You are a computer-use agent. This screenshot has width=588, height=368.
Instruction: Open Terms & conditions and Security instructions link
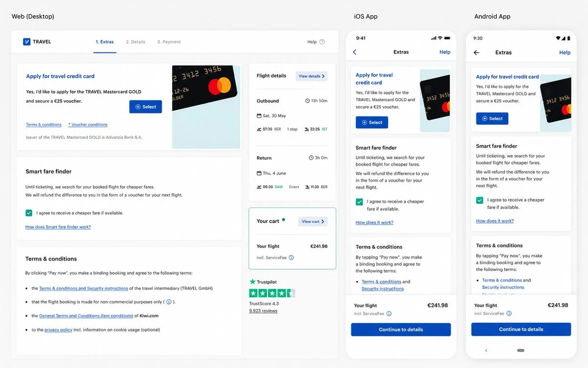tap(83, 289)
